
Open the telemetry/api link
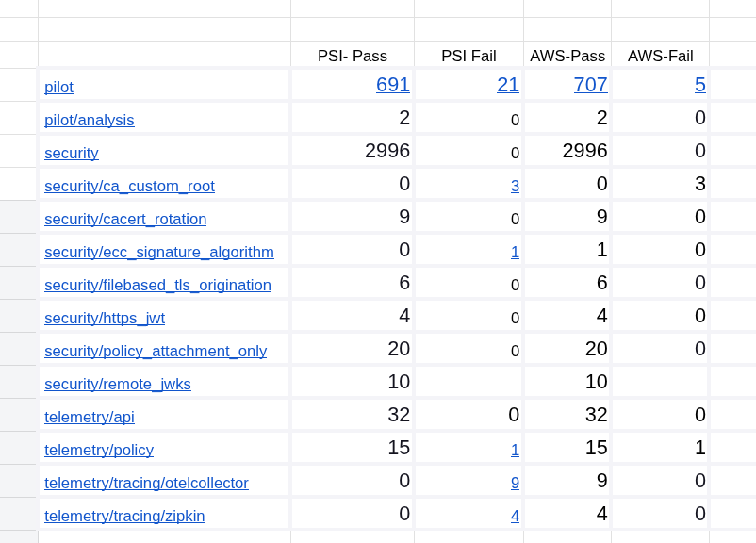click(x=90, y=417)
